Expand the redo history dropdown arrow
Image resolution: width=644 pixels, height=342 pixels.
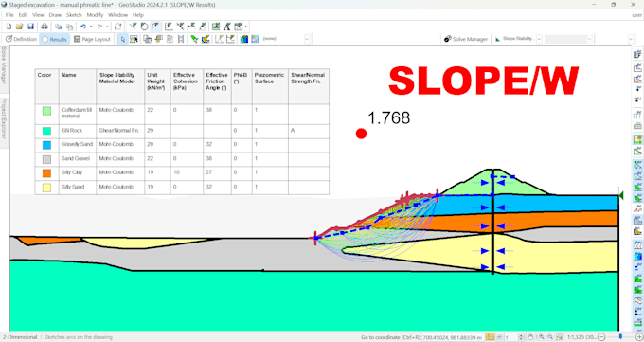click(x=107, y=27)
